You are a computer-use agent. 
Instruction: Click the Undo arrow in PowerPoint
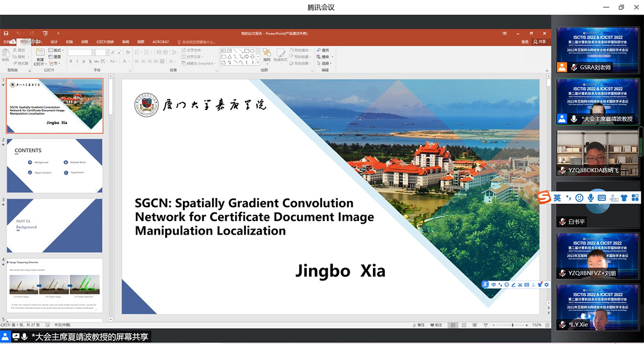pos(18,33)
